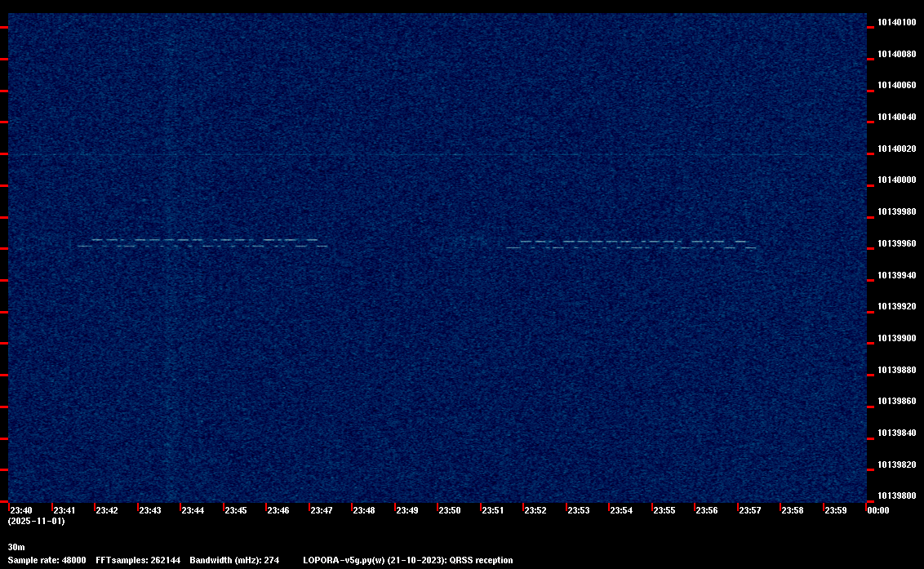
Task: Click the 23:44 time label
Action: coord(193,510)
